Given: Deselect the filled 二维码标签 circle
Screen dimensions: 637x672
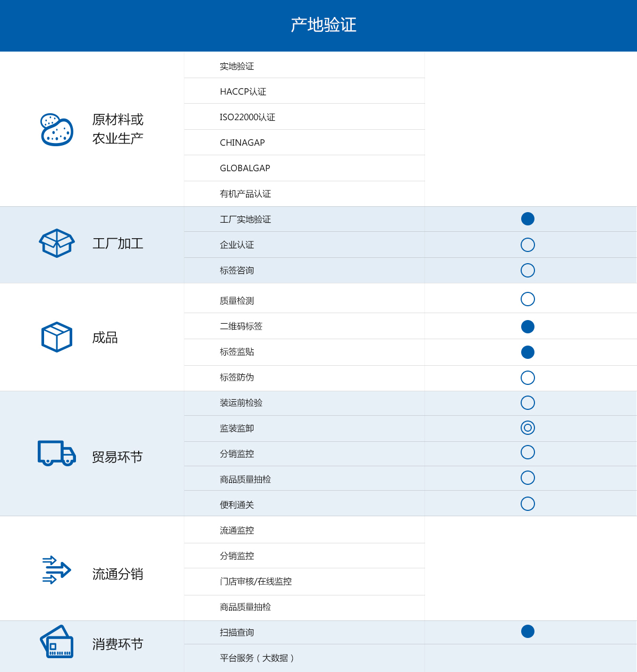Looking at the screenshot, I should pos(528,326).
